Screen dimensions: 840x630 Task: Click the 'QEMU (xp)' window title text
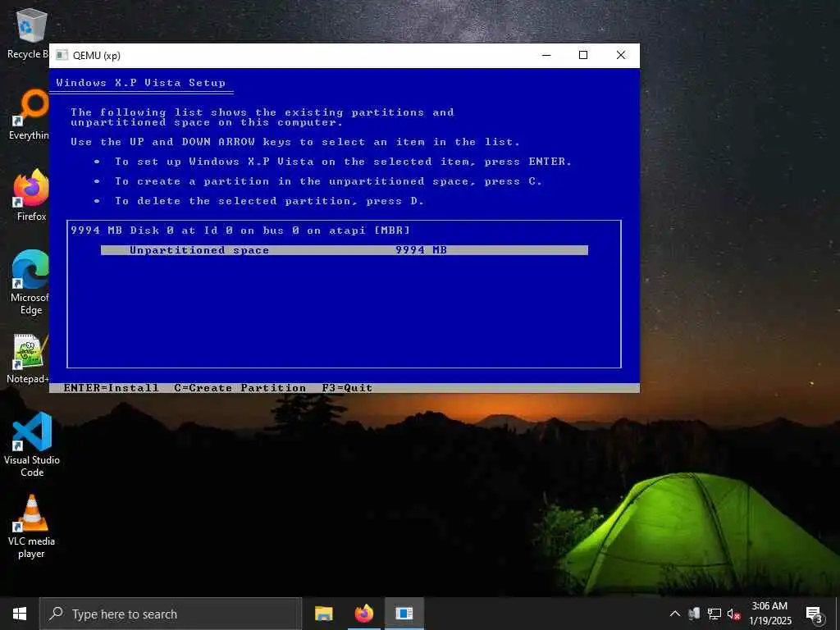97,56
